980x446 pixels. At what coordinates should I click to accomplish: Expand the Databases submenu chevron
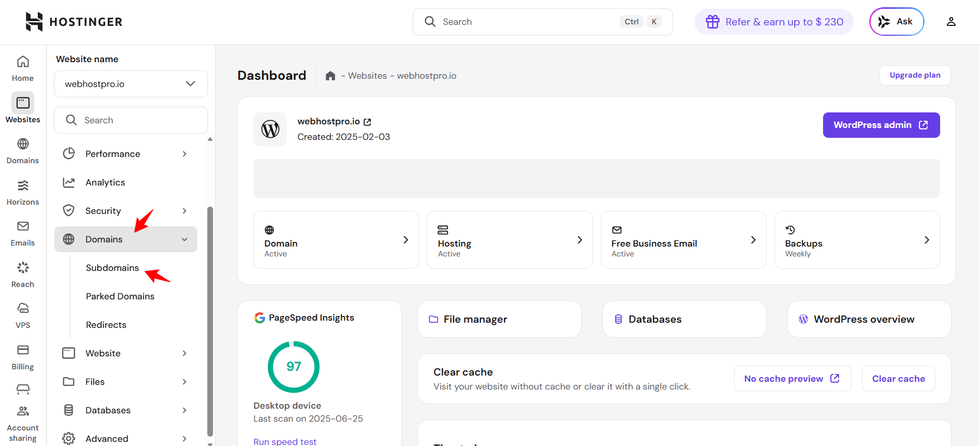point(184,410)
